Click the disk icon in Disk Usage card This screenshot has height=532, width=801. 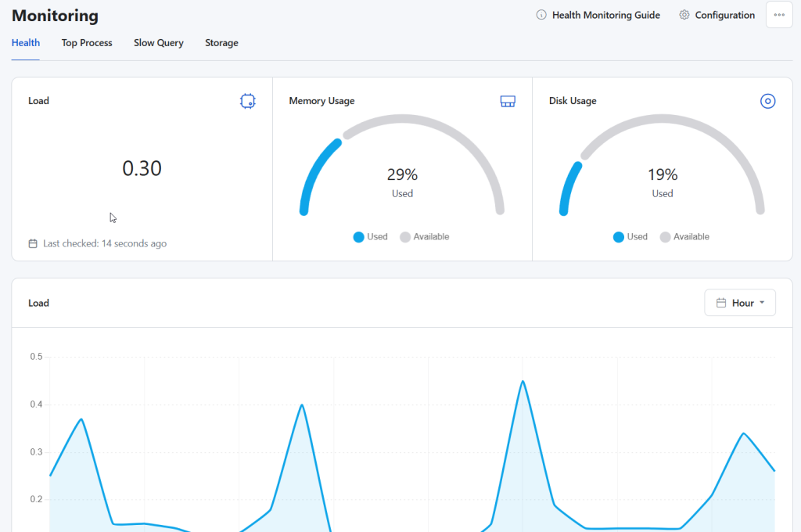[x=767, y=101]
